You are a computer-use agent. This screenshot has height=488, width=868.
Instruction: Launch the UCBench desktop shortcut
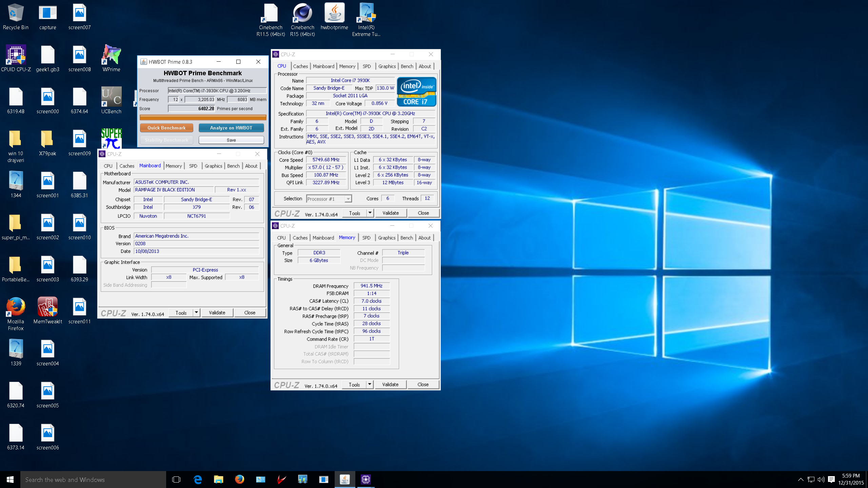(111, 101)
